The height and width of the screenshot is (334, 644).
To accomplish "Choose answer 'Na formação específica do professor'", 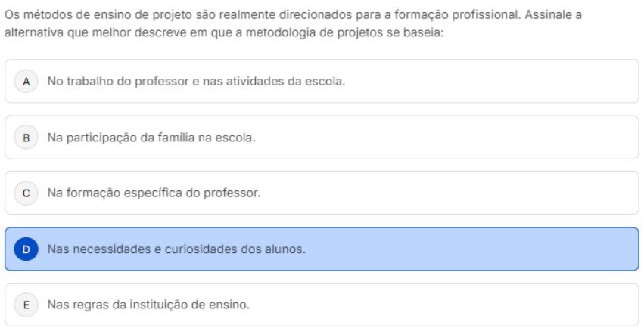I will coord(154,193).
